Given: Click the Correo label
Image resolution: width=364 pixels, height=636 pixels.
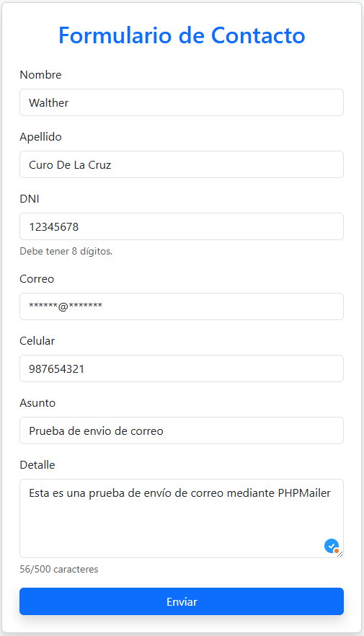Looking at the screenshot, I should (37, 278).
